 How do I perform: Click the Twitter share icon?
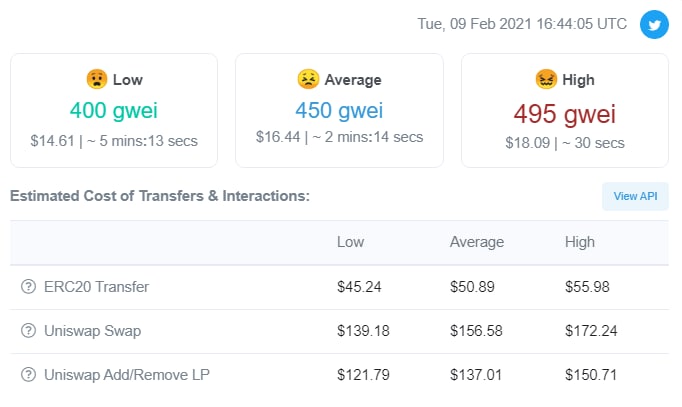click(x=654, y=24)
